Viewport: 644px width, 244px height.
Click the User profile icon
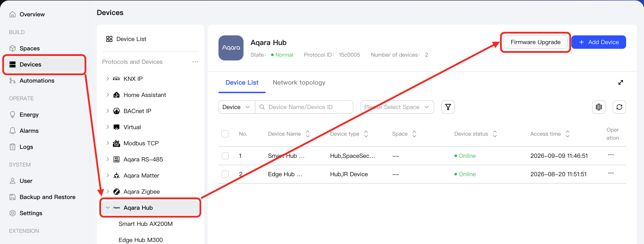click(13, 181)
